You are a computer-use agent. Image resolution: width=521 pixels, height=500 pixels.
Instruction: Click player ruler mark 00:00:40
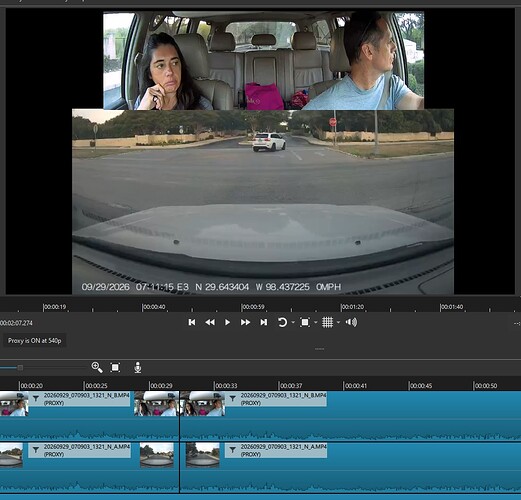[154, 307]
